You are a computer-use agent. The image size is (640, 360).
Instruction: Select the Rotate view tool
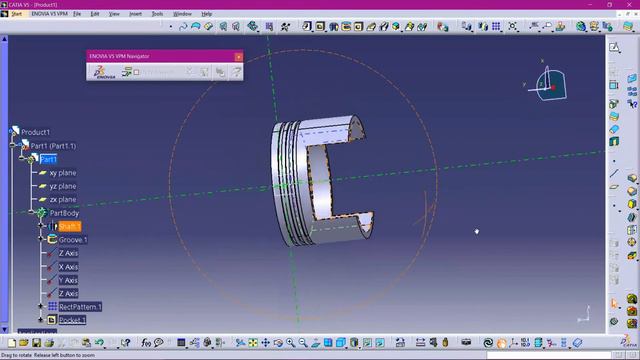click(x=278, y=343)
